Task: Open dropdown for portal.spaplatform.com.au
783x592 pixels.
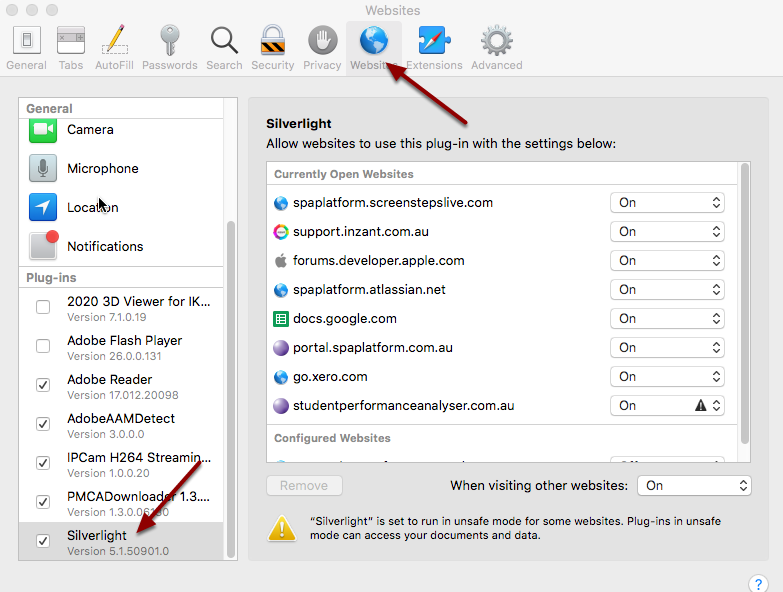Action: tap(667, 347)
